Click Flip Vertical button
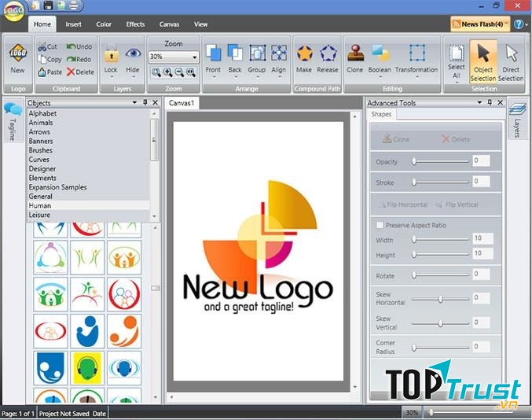 pos(457,204)
